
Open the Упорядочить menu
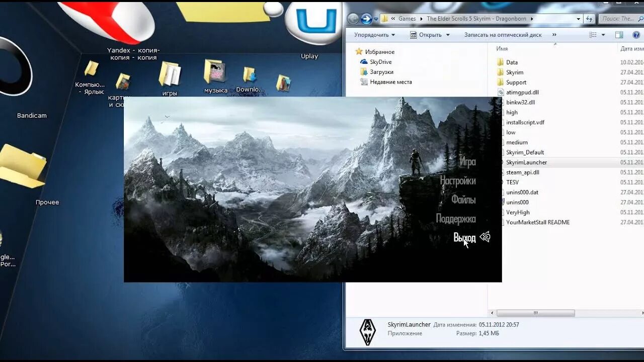tap(374, 35)
